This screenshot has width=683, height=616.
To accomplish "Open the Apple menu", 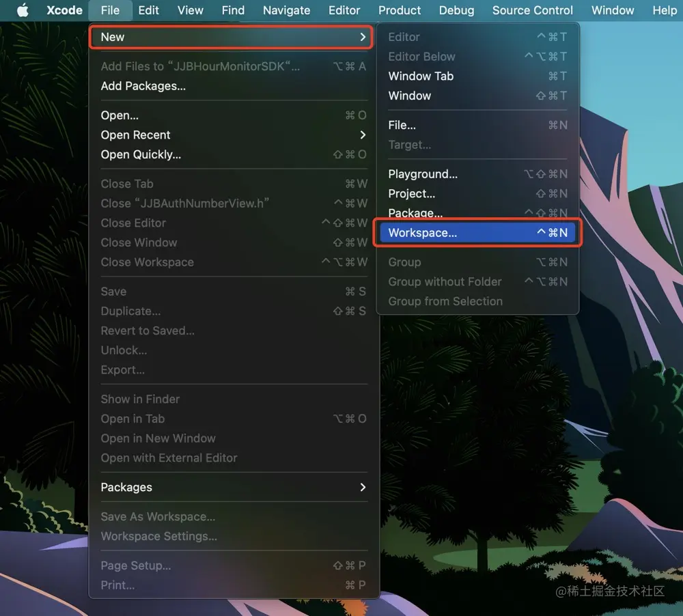I will (23, 10).
